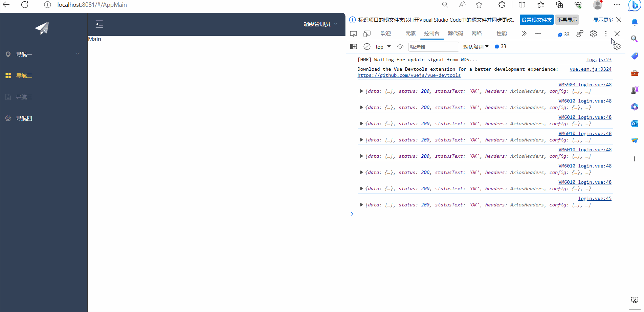Open 默认级别 log level dropdown
The image size is (644, 312).
pyautogui.click(x=476, y=47)
